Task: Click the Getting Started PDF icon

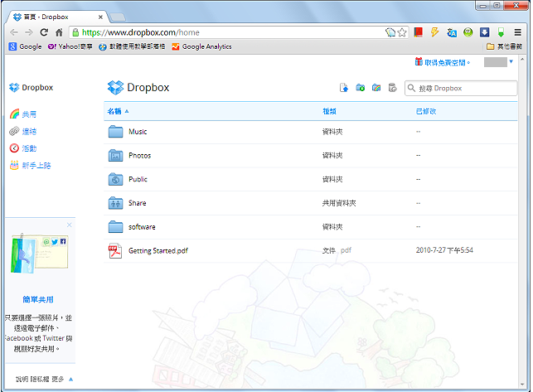Action: (x=115, y=251)
